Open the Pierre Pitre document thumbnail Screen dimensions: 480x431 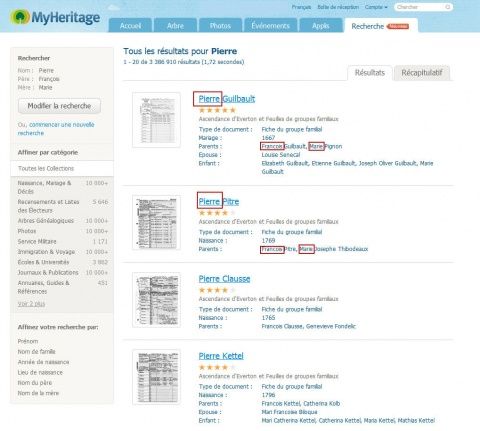(156, 222)
